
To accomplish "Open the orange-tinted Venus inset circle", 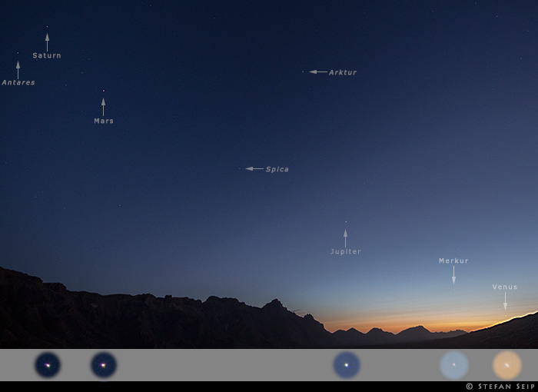I will coord(507,365).
